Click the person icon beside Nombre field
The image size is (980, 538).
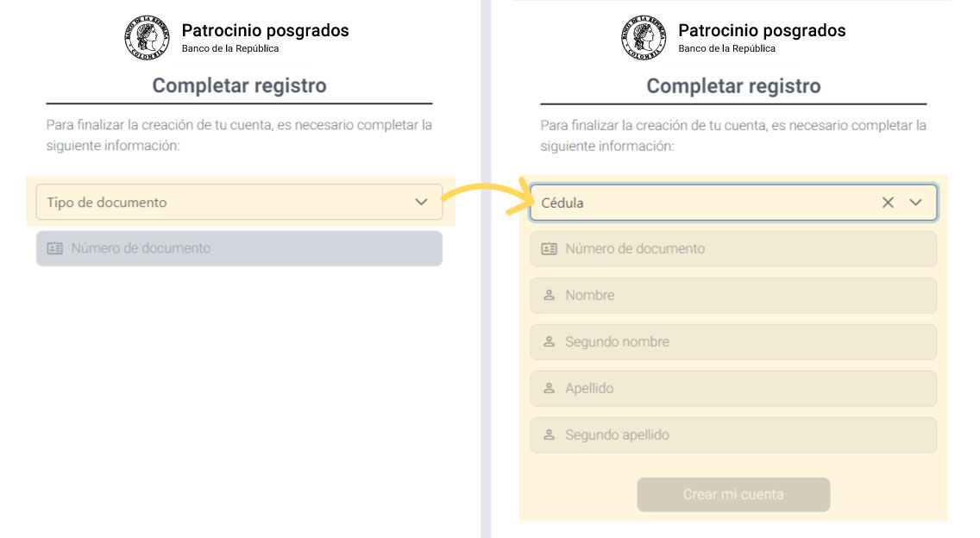click(550, 295)
